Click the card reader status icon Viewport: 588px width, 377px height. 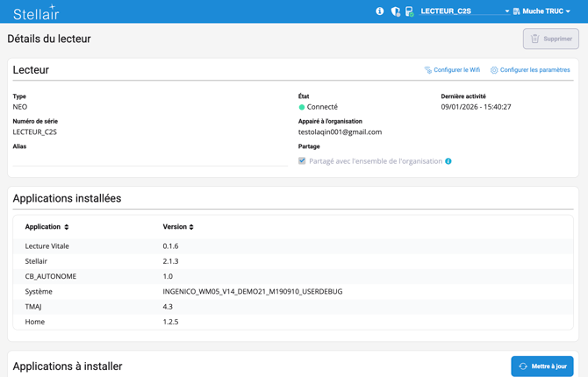point(409,11)
